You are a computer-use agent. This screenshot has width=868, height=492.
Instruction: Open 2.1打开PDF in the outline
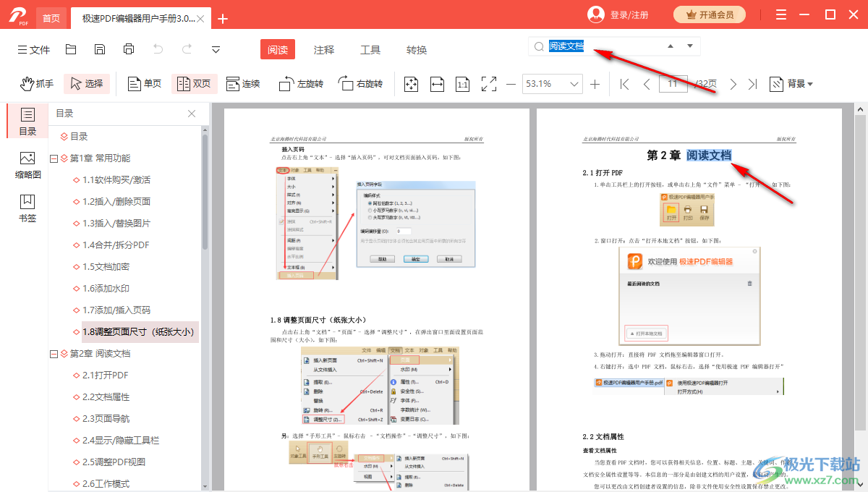(105, 375)
